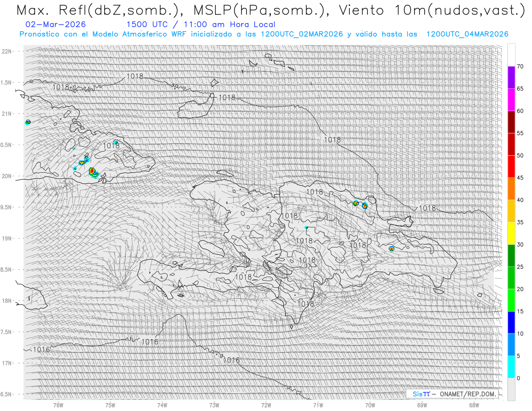The image size is (532, 411).
Task: Click the "SisTT – ONAMET/REP.DOM." credit label
Action: (x=453, y=394)
